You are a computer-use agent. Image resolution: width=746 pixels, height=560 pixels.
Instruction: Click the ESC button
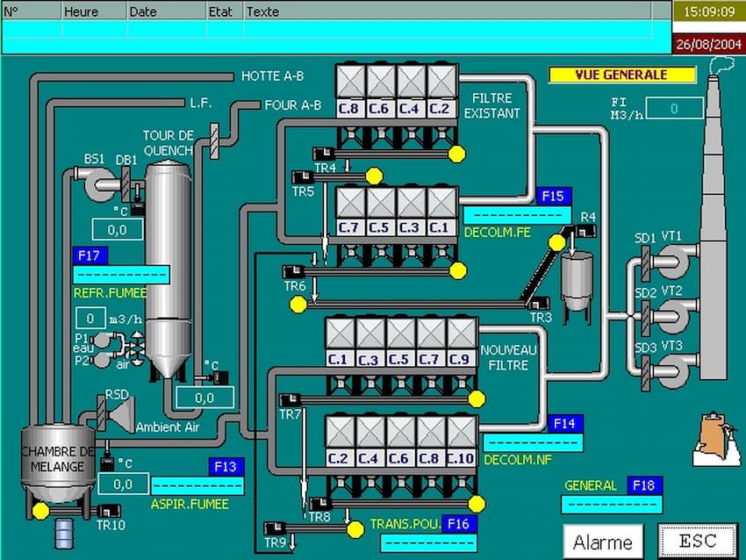pyautogui.click(x=698, y=540)
